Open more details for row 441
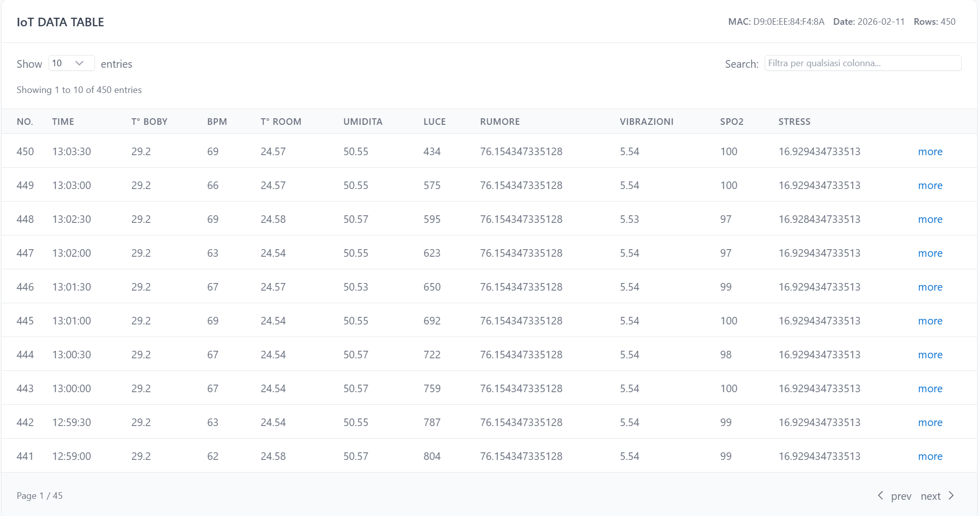 tap(930, 456)
